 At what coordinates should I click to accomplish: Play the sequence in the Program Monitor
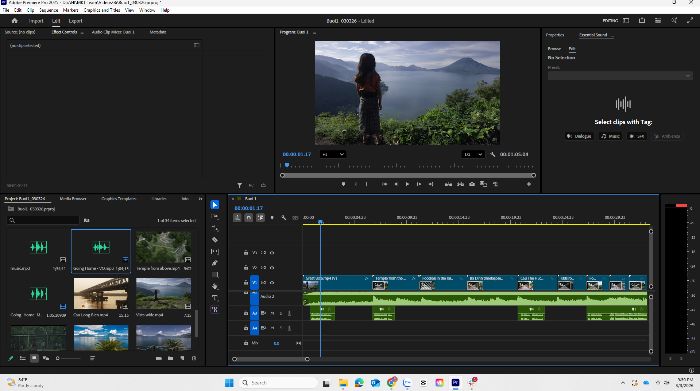click(407, 184)
